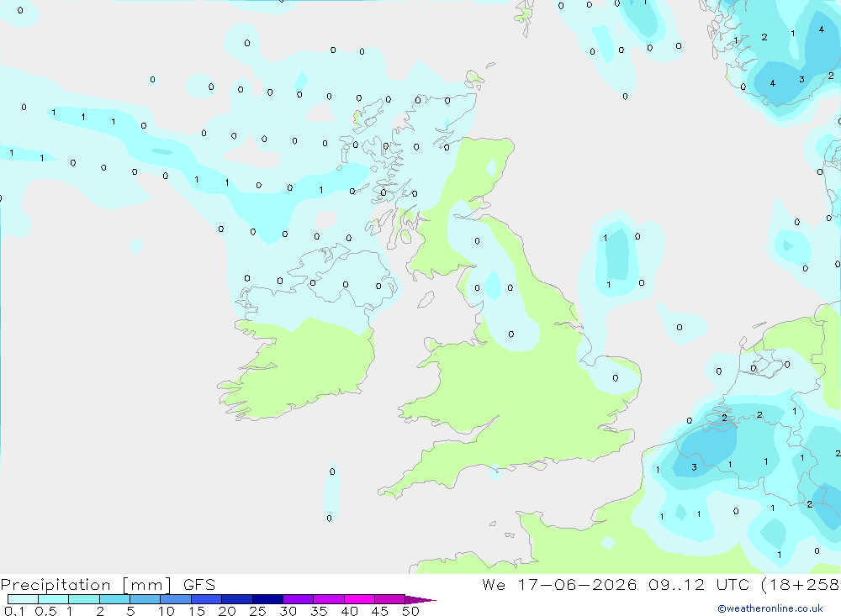The height and width of the screenshot is (616, 841).
Task: Click the '17-06-2026' forecast date
Action: click(x=577, y=584)
